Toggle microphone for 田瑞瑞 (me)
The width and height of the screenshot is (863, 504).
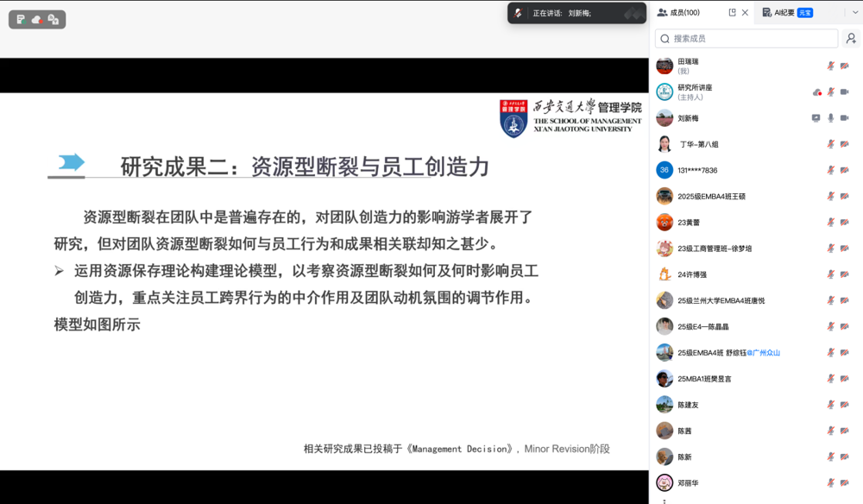831,66
